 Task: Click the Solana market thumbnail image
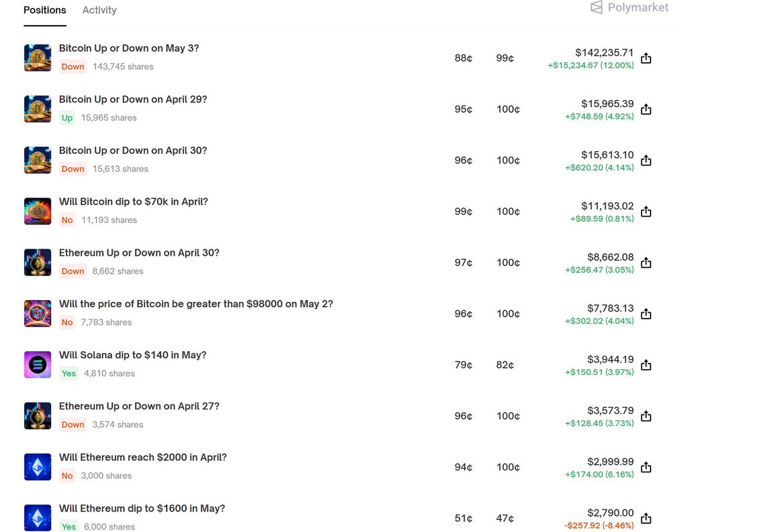(x=37, y=365)
